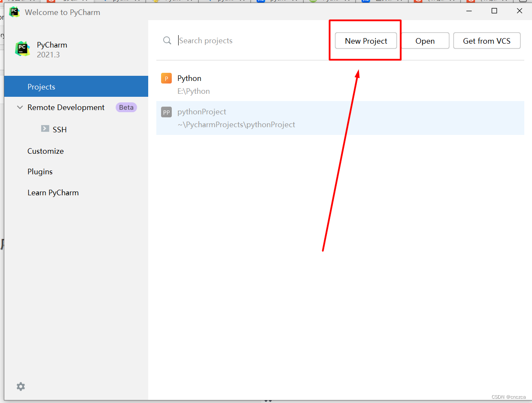Screen dimensions: 532x403
Task: Click the Get from VCS button
Action: click(487, 41)
